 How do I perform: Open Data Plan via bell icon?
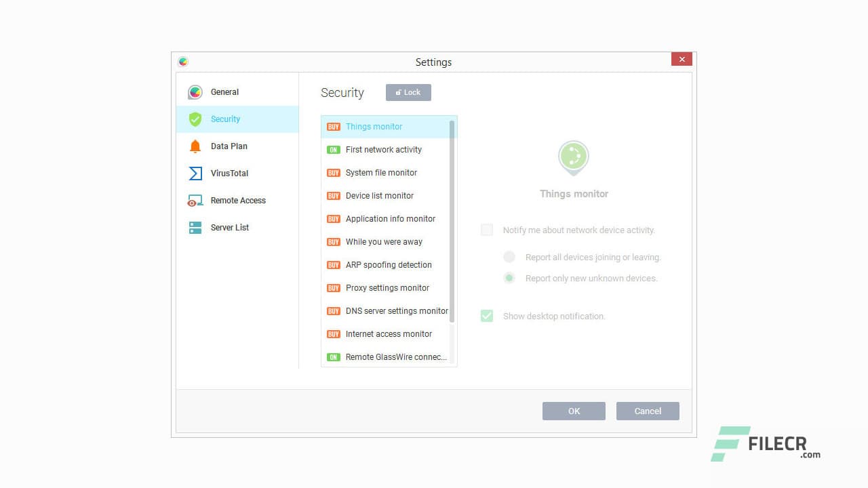[x=195, y=146]
